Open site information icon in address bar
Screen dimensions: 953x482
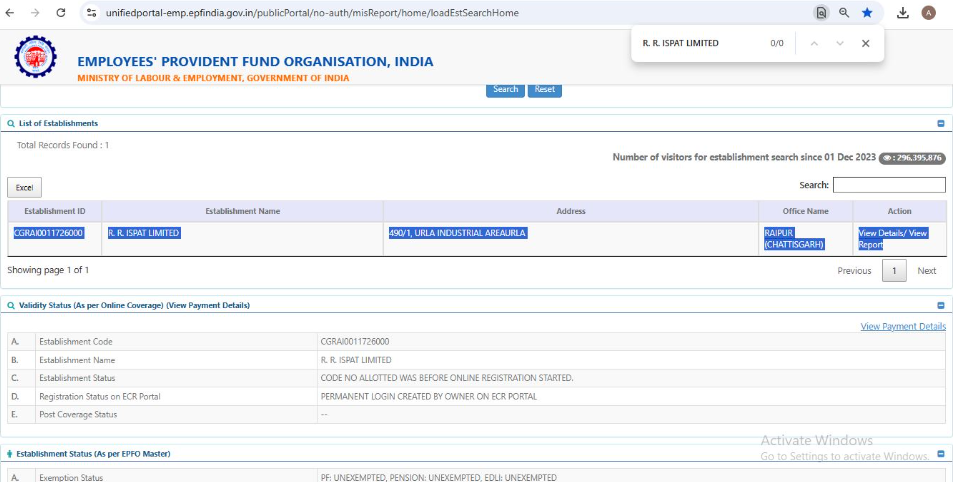pyautogui.click(x=91, y=12)
